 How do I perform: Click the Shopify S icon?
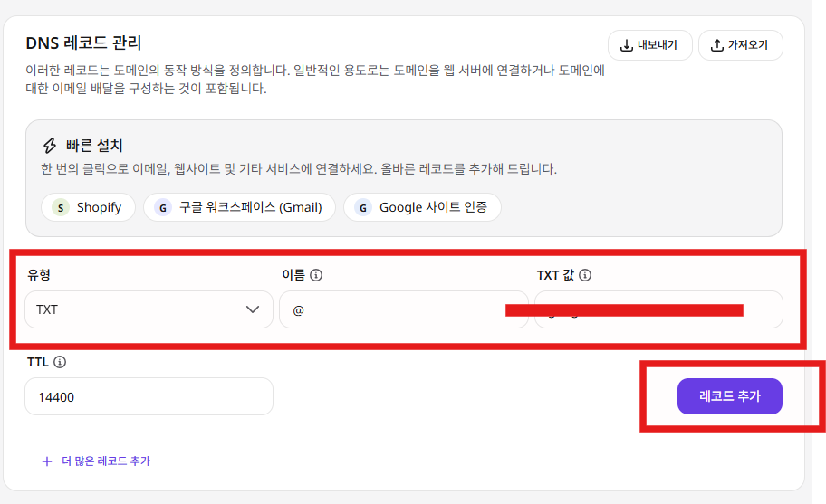61,207
